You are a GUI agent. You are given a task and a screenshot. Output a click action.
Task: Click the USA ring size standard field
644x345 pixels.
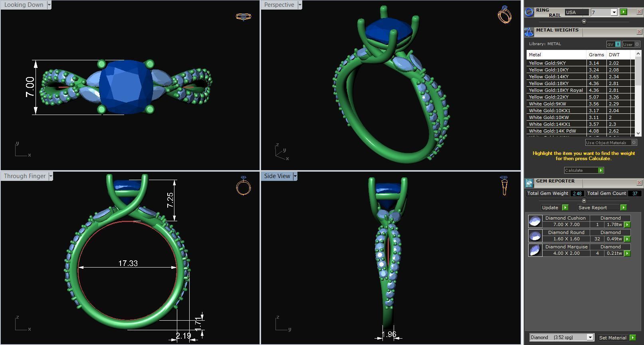577,12
